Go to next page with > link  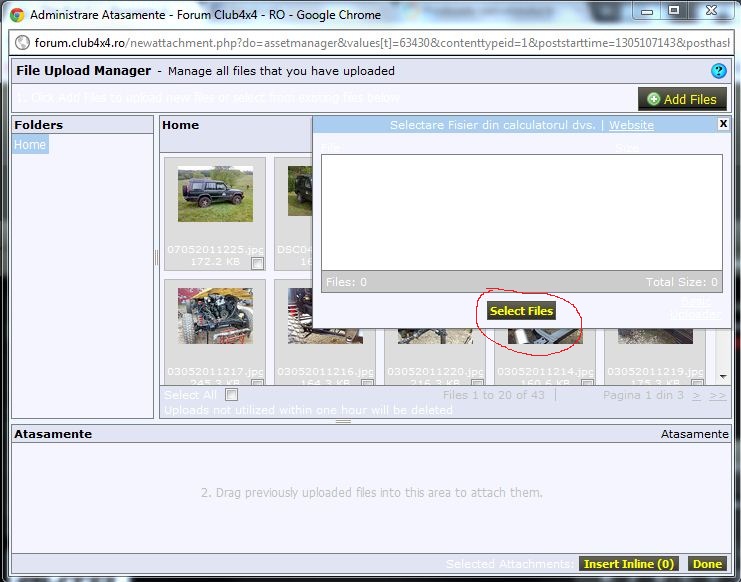click(696, 395)
